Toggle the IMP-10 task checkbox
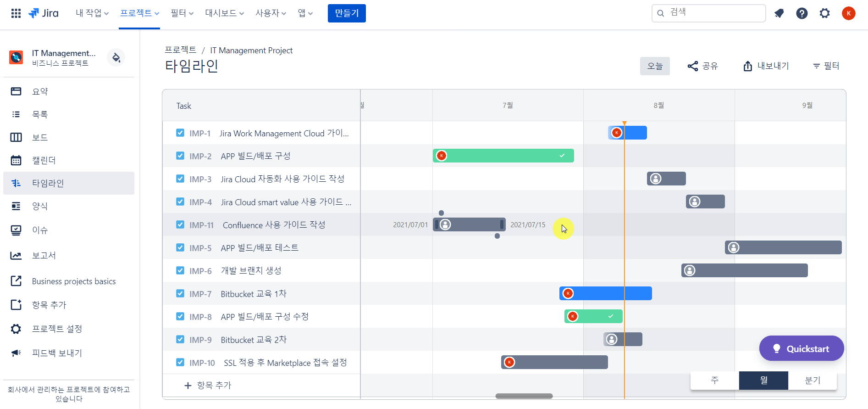Screen dimensions: 868x409 coord(180,362)
